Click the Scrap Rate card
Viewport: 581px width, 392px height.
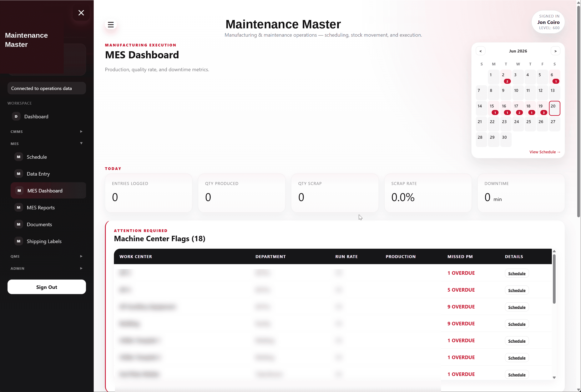428,193
